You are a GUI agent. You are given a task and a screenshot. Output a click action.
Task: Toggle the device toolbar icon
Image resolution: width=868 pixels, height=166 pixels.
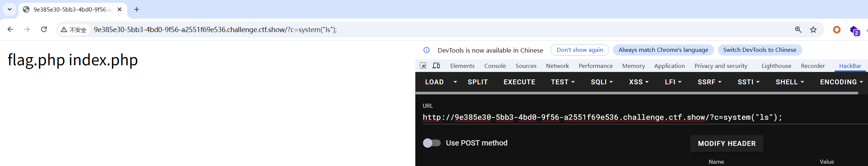point(436,66)
